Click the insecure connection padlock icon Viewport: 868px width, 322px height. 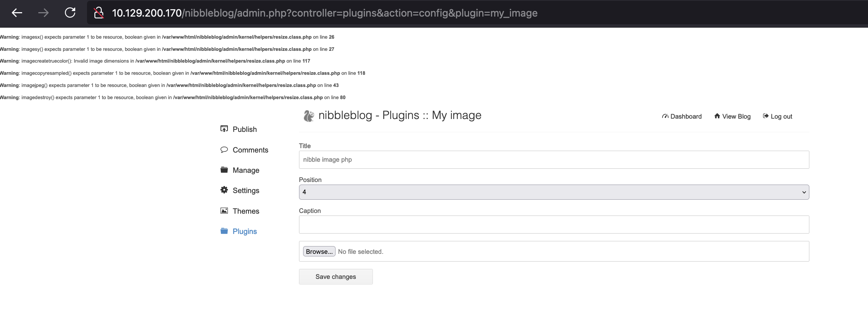tap(98, 13)
